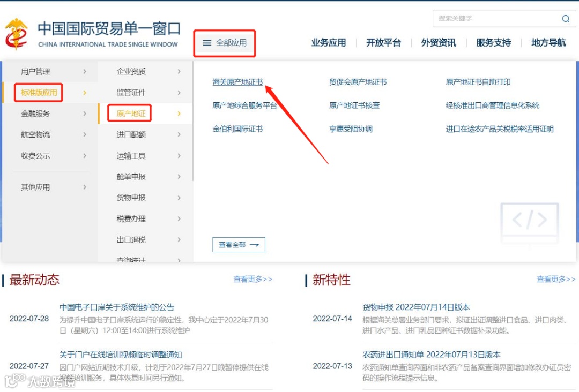Click the </> code placeholder icon
579x392 pixels.
tap(529, 220)
